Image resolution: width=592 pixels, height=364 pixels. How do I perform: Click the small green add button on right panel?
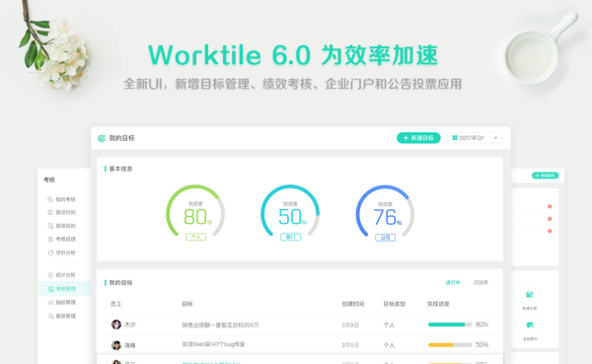[546, 176]
